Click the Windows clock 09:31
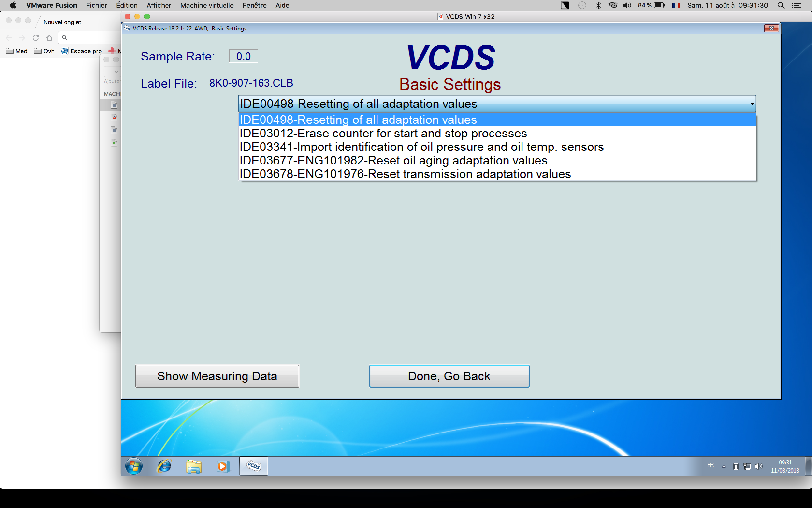The width and height of the screenshot is (812, 508). click(x=785, y=462)
